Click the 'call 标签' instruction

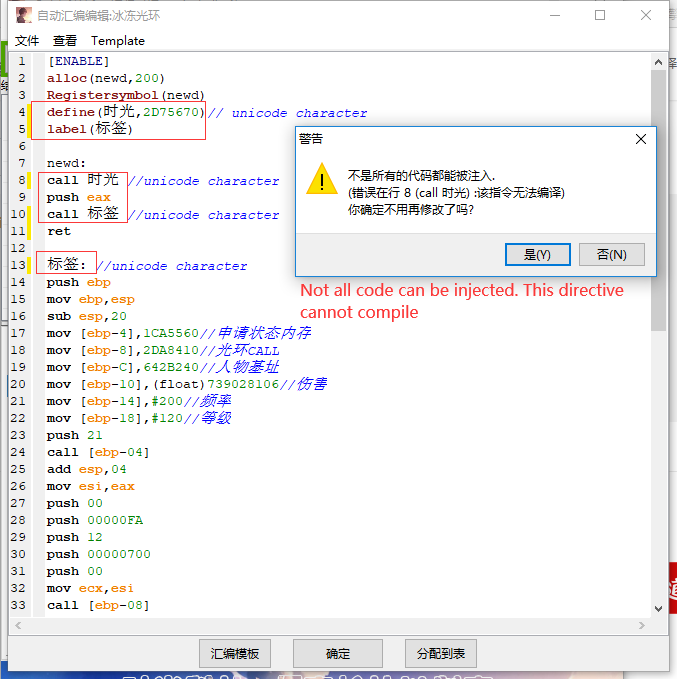[83, 214]
